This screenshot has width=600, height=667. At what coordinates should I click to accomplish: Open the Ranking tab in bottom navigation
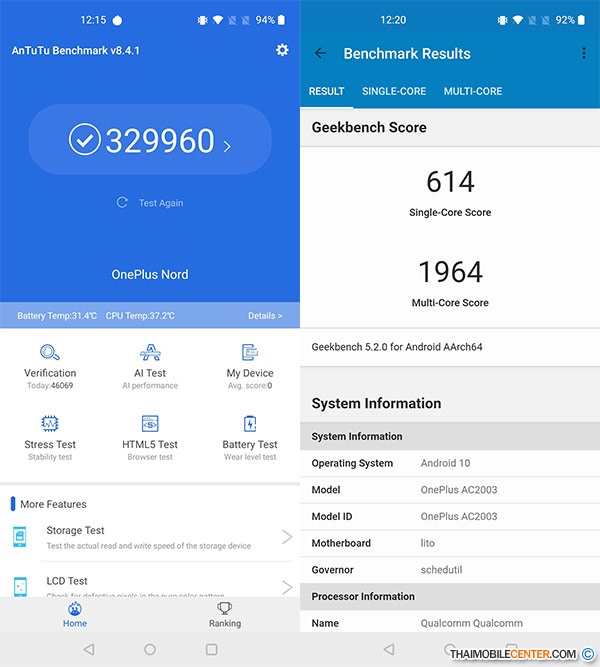point(225,614)
